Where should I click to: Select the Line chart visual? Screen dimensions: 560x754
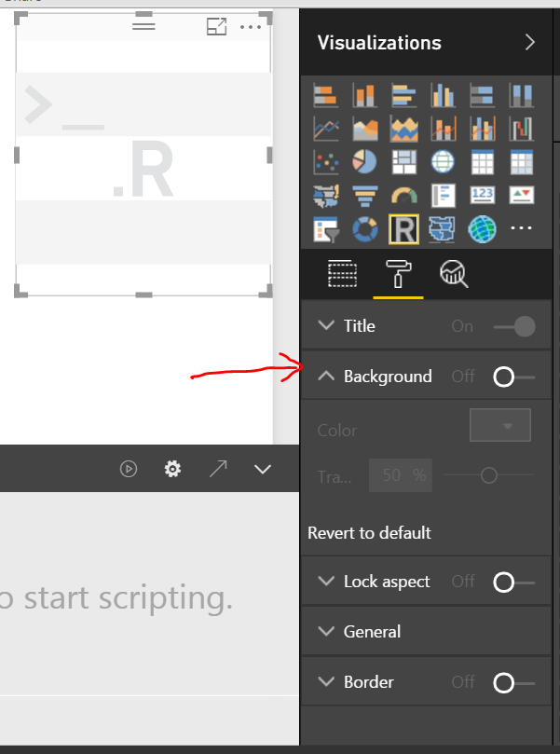pyautogui.click(x=325, y=129)
